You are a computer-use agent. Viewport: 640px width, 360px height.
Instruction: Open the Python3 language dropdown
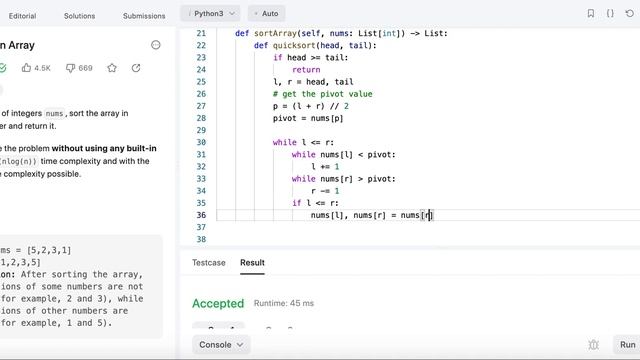(x=211, y=13)
